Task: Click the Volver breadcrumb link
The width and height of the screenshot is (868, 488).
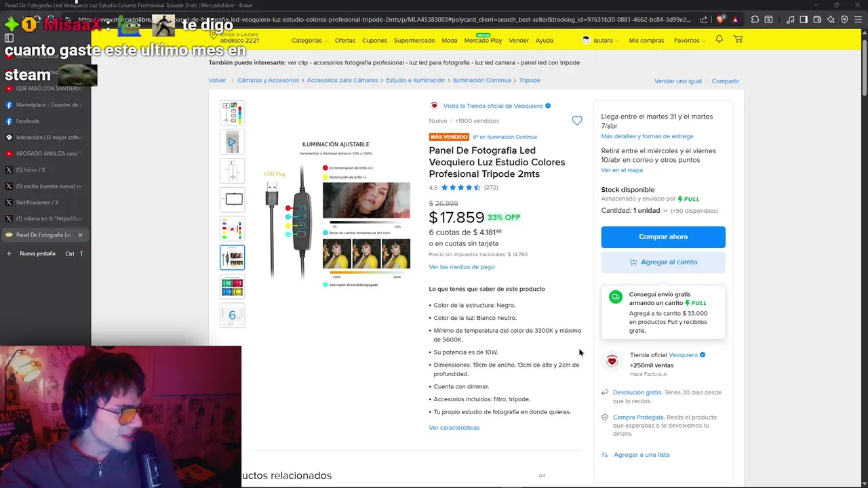Action: coord(218,80)
